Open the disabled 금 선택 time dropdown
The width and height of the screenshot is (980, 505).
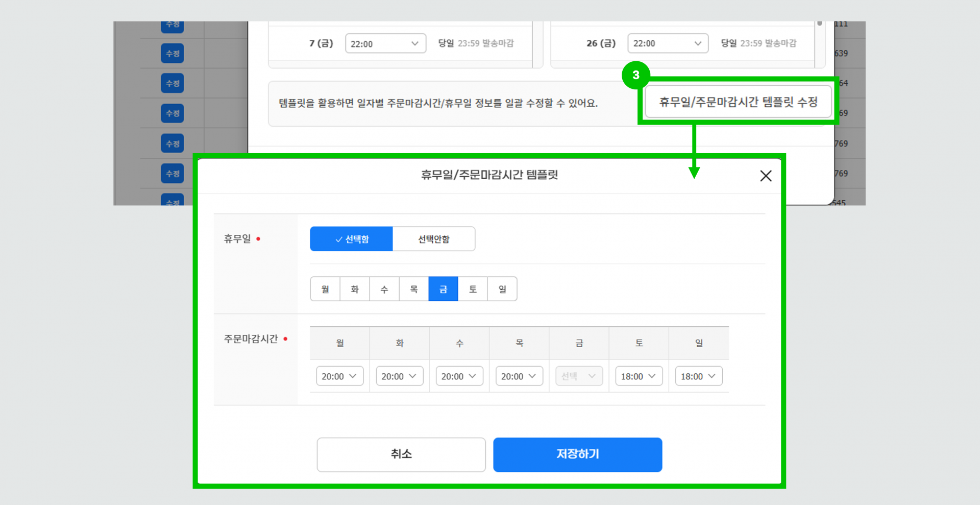point(579,376)
